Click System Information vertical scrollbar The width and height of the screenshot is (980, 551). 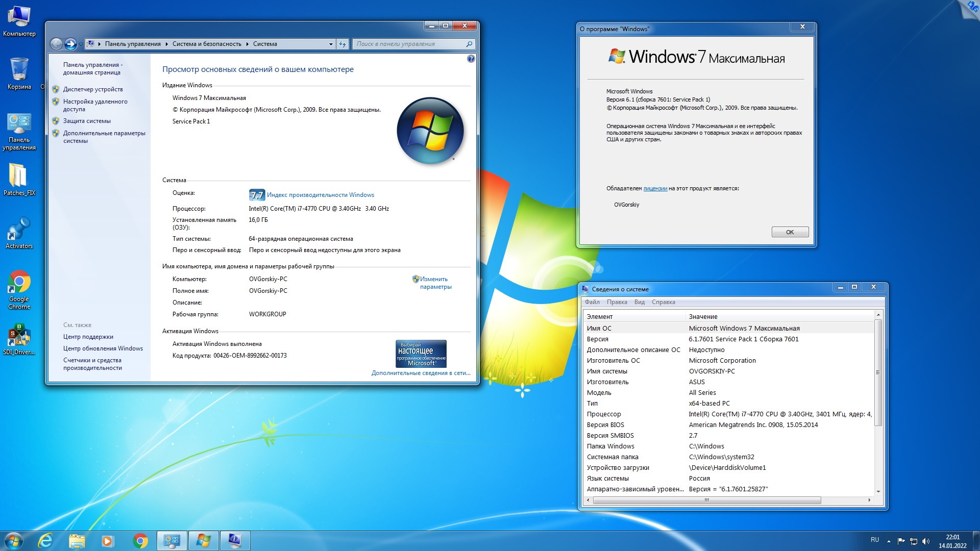tap(878, 372)
